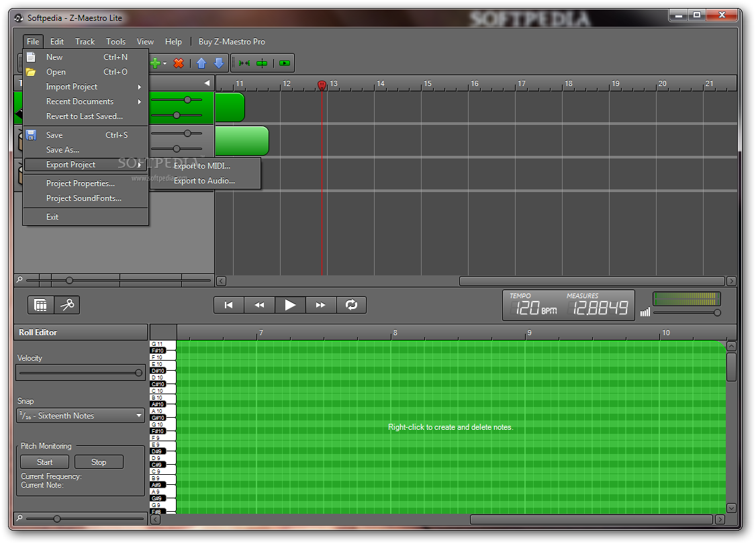The image size is (756, 544).
Task: Open the File menu
Action: point(33,42)
